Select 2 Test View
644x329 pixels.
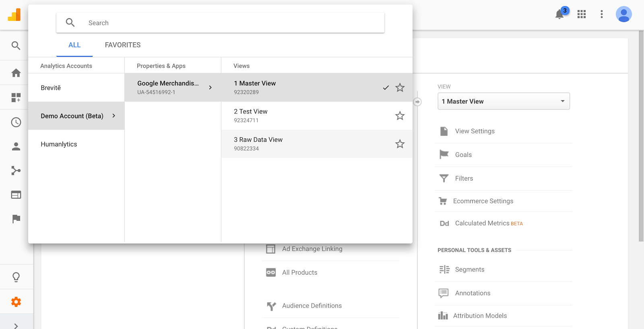coord(317,116)
